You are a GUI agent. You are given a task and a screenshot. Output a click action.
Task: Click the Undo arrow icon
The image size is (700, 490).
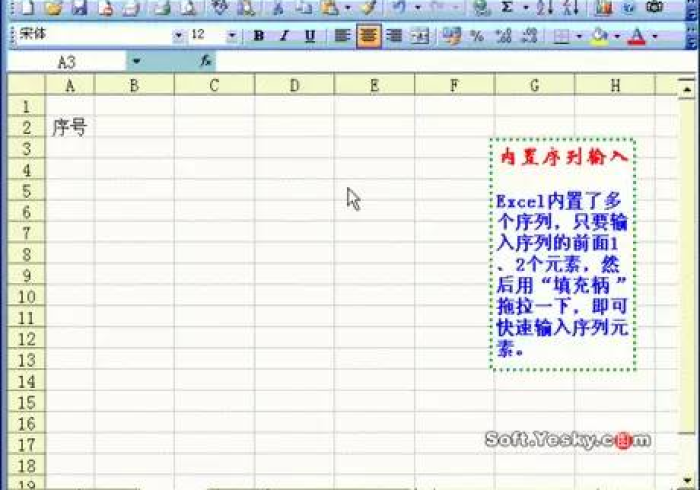point(399,7)
